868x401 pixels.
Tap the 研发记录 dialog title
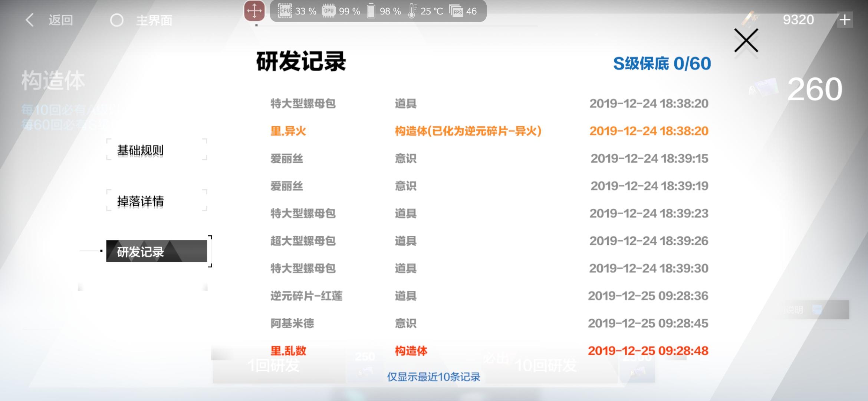tap(301, 61)
